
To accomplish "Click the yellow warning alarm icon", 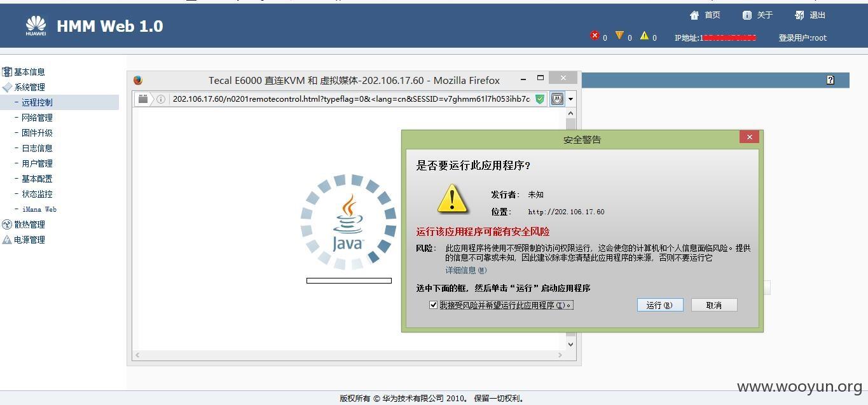I will coord(644,36).
